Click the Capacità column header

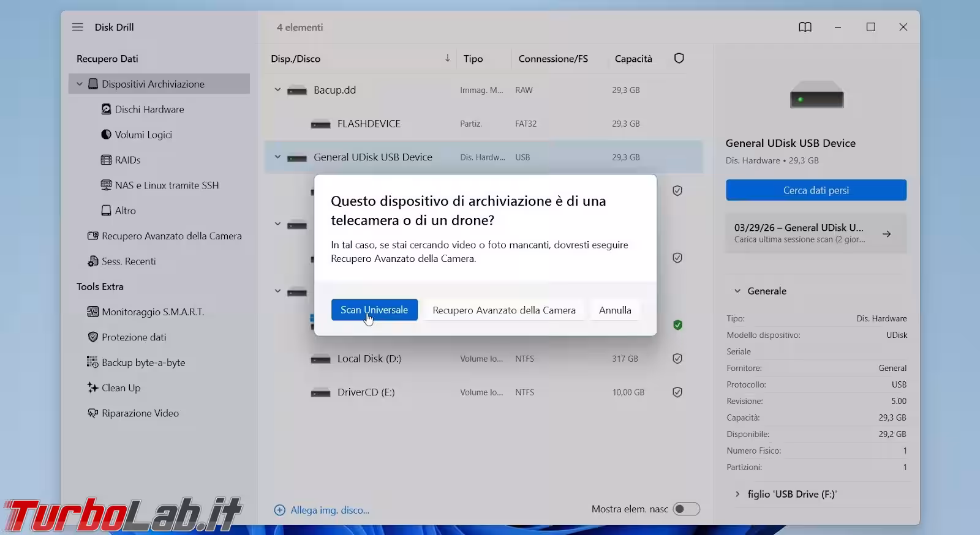click(x=633, y=59)
